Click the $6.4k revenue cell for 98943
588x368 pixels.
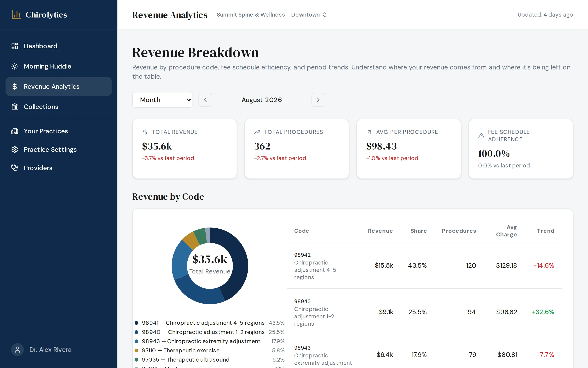tap(385, 355)
